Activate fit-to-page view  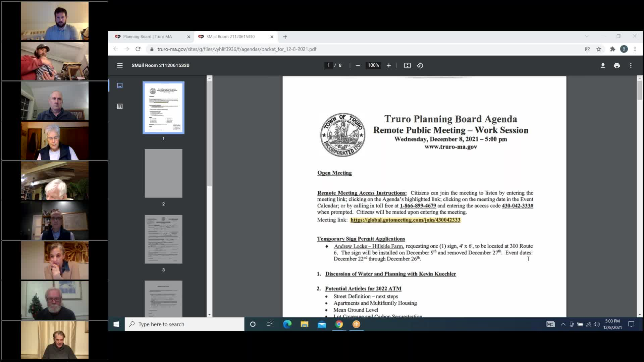click(407, 65)
